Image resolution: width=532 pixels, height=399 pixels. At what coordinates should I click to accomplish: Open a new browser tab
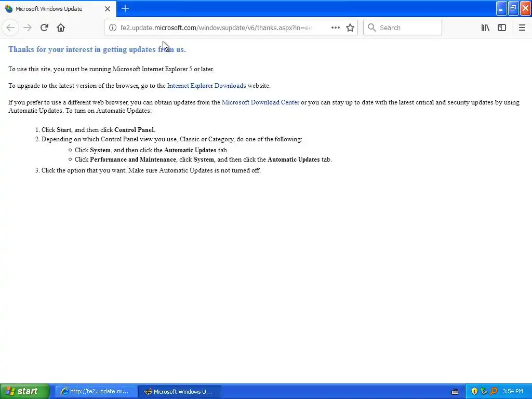tap(125, 8)
